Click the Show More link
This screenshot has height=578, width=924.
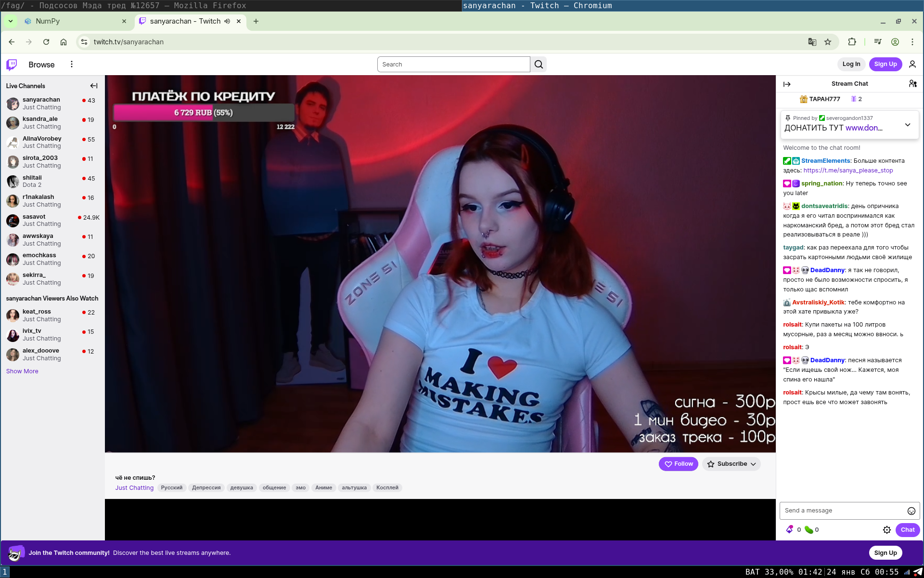22,371
